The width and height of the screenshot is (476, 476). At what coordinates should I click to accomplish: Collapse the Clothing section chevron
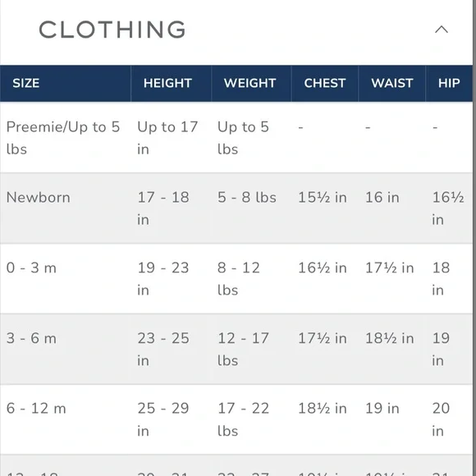(x=441, y=30)
